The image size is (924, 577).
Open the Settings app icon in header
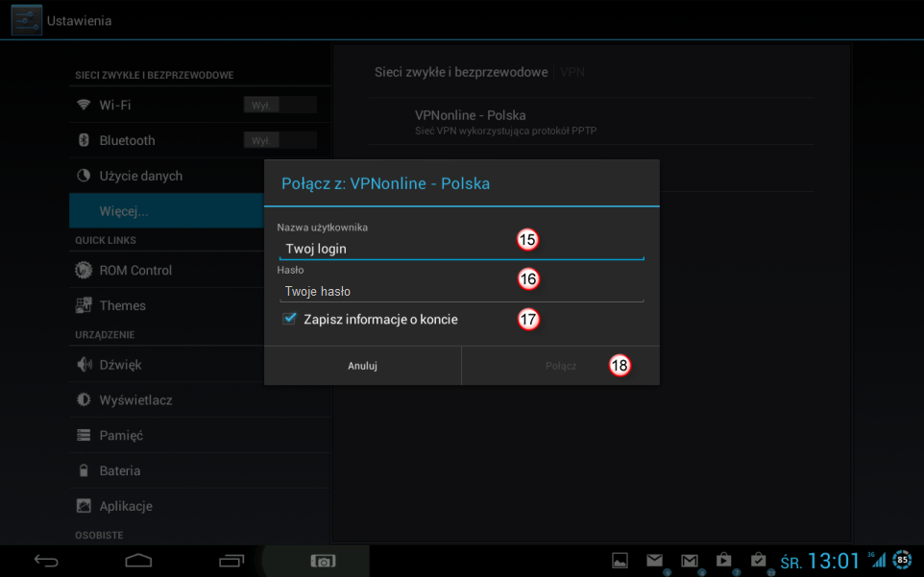27,20
